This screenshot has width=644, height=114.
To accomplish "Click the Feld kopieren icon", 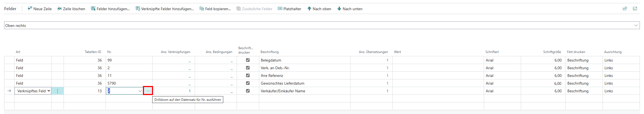I will [x=202, y=9].
